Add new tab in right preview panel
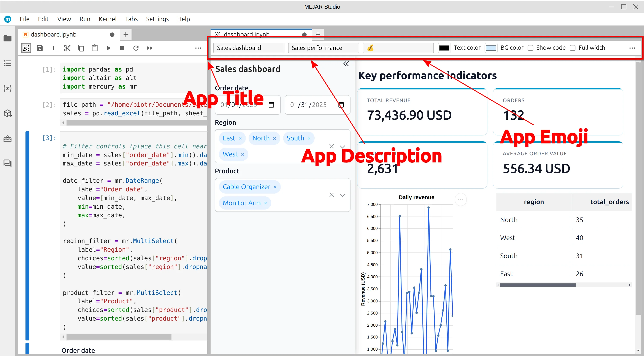The image size is (644, 356). [318, 35]
